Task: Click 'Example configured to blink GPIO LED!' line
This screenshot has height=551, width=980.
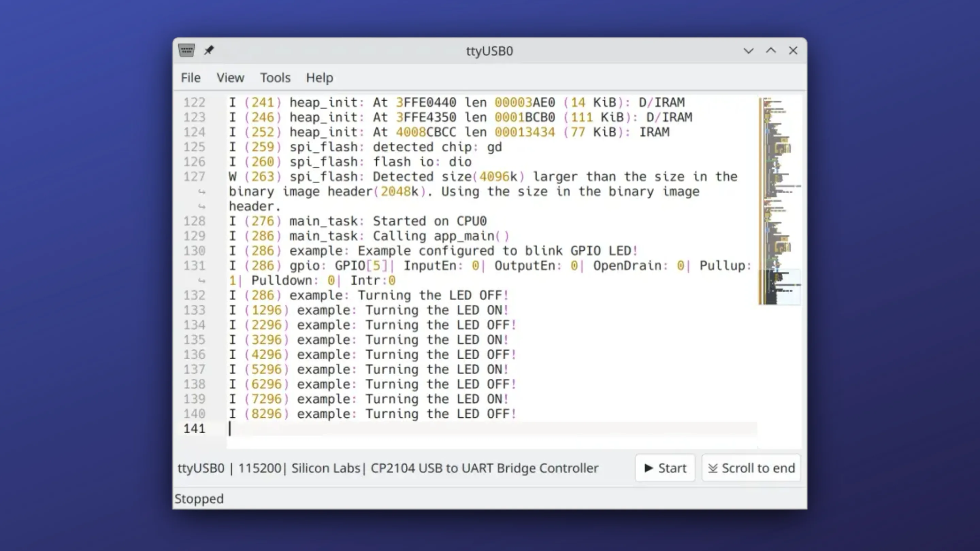Action: click(433, 251)
